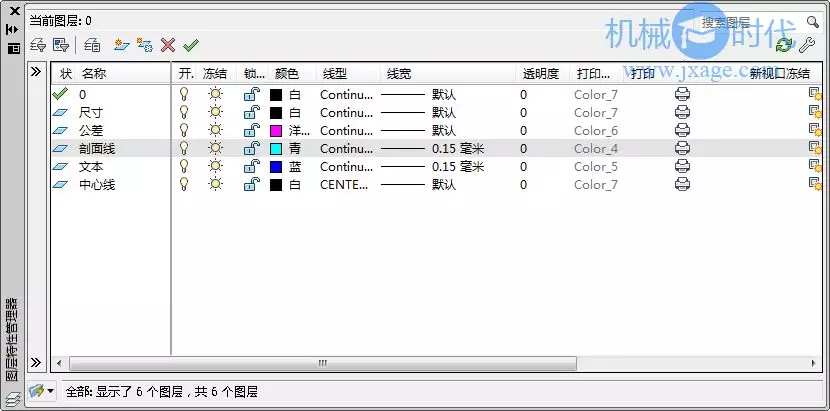Toggle print icon for layer 公差

[x=682, y=131]
